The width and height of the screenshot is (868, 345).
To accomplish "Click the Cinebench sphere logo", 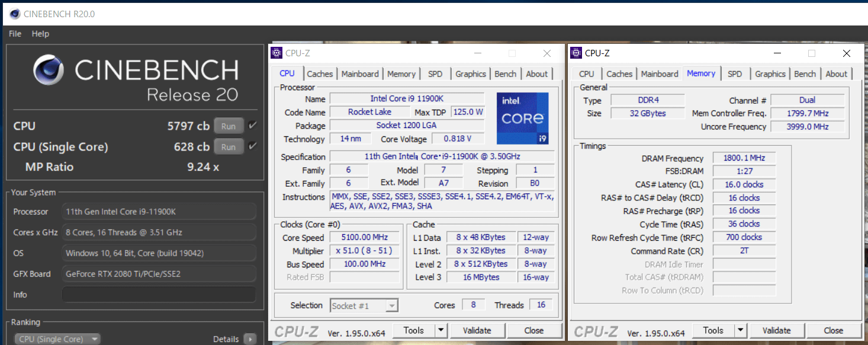I will coord(49,70).
